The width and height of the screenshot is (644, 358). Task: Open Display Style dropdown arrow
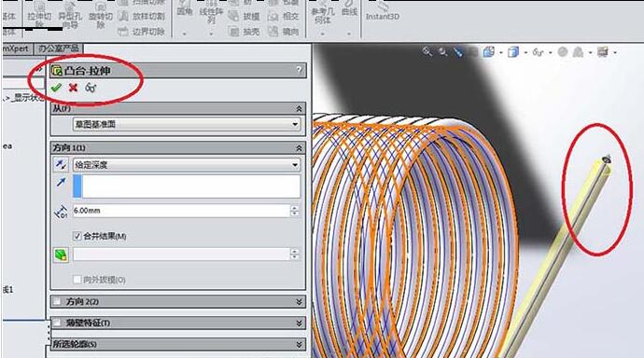point(525,52)
